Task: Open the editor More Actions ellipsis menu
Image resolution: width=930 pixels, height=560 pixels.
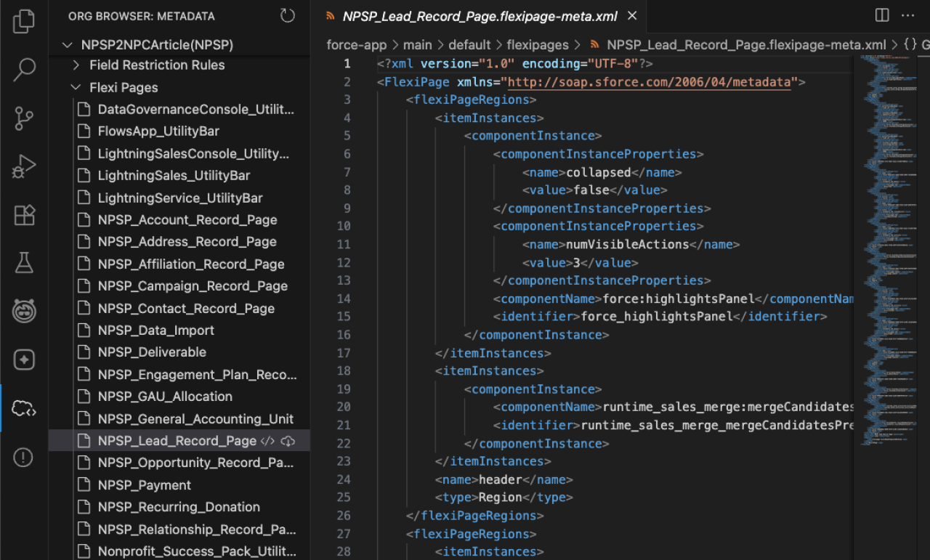Action: point(907,15)
